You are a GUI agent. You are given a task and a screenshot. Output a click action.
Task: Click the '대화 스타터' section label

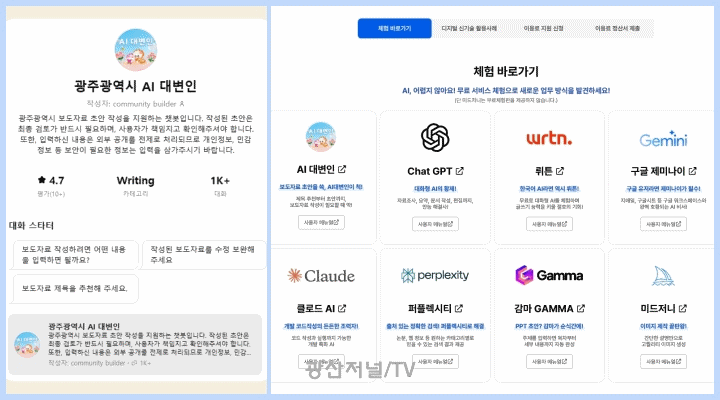click(31, 225)
